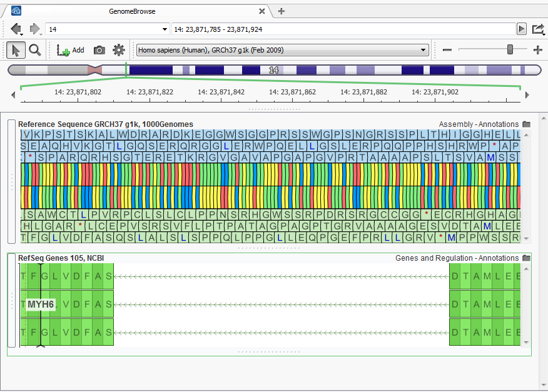
Task: Pan the ruler left with the arrow
Action: [x=13, y=94]
